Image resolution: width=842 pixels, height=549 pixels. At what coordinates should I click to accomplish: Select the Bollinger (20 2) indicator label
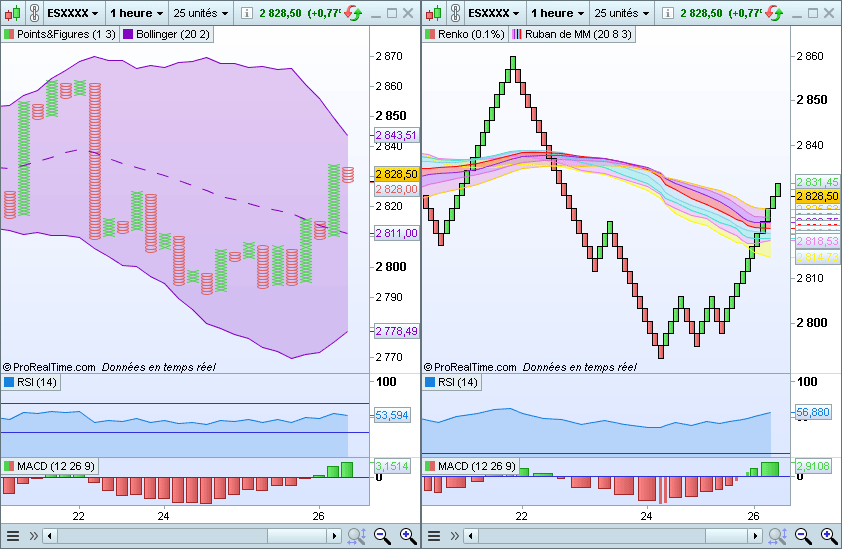click(x=165, y=33)
